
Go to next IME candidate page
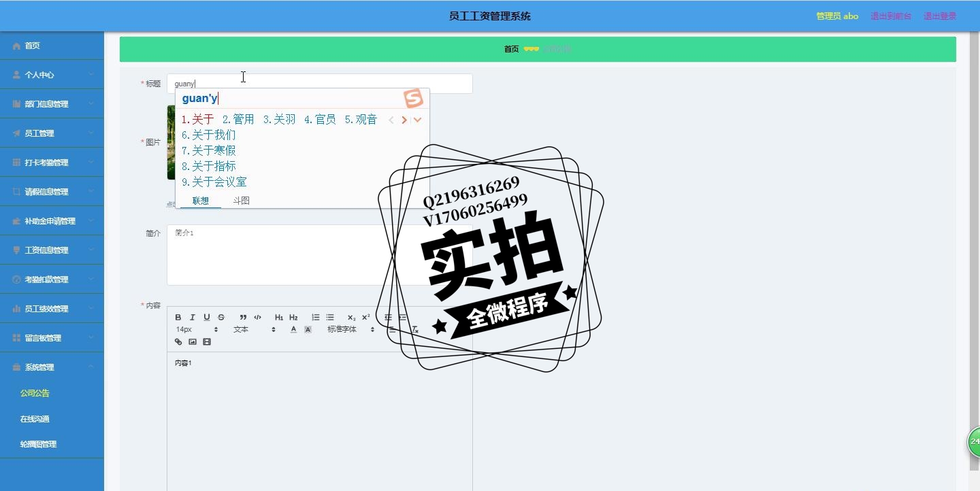[404, 120]
